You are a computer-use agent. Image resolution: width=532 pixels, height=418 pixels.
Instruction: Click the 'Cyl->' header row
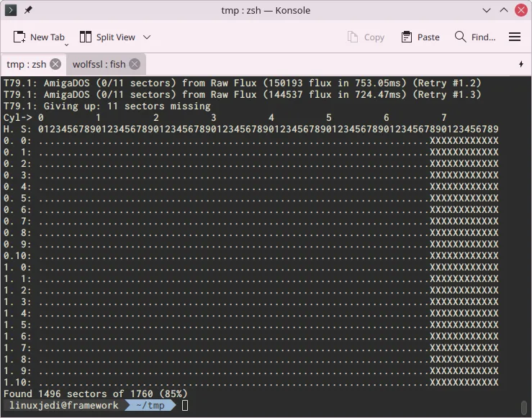click(225, 118)
